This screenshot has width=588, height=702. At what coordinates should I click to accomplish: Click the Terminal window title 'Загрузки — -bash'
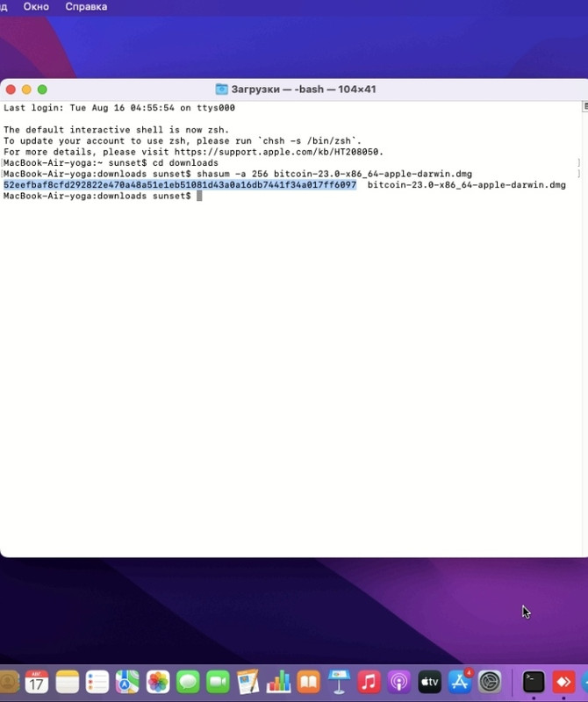click(x=303, y=90)
